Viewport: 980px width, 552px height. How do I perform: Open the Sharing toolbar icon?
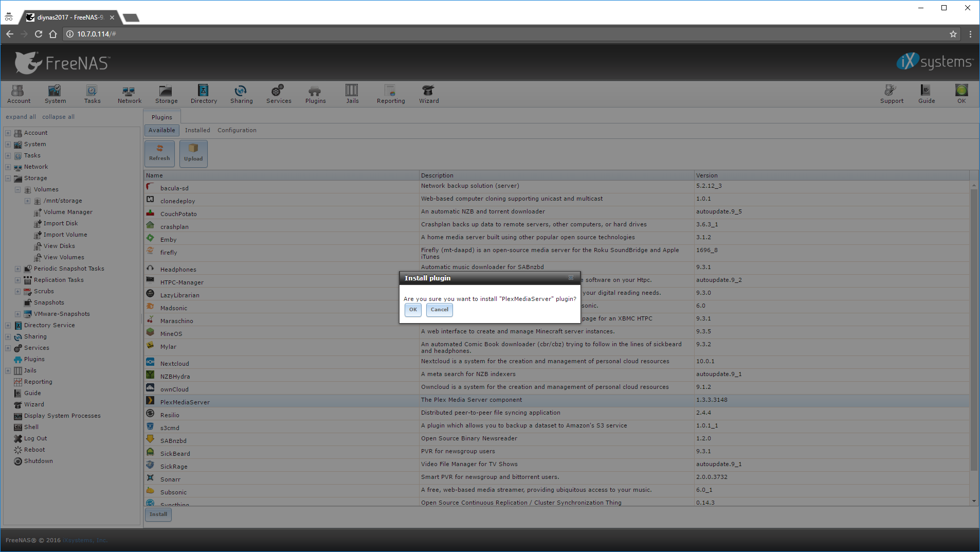(x=241, y=94)
